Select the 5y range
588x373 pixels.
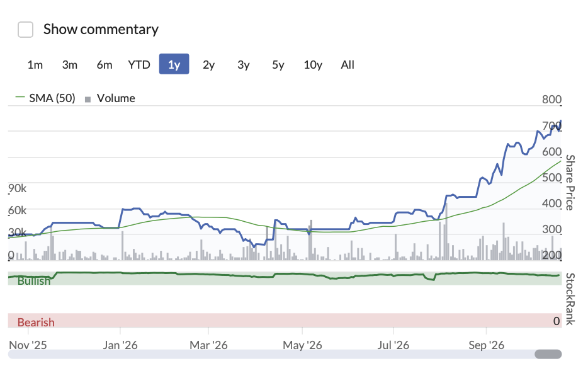tap(278, 64)
